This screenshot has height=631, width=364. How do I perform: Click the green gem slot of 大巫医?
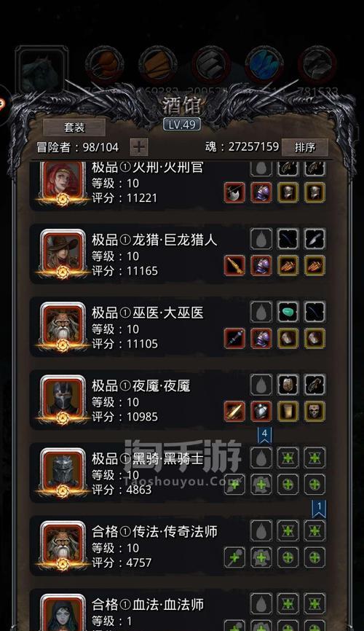pos(288,311)
